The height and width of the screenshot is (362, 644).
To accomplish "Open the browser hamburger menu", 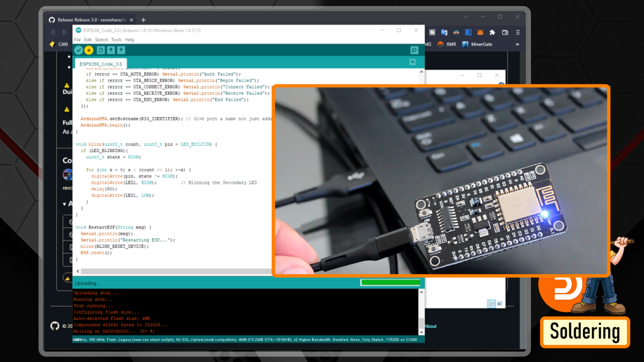I will [518, 32].
